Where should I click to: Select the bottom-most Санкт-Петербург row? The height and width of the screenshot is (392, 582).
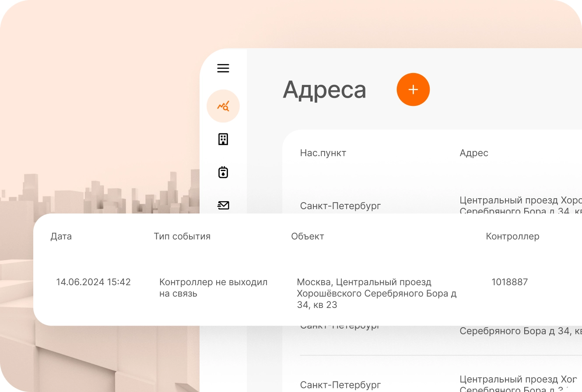pyautogui.click(x=340, y=385)
